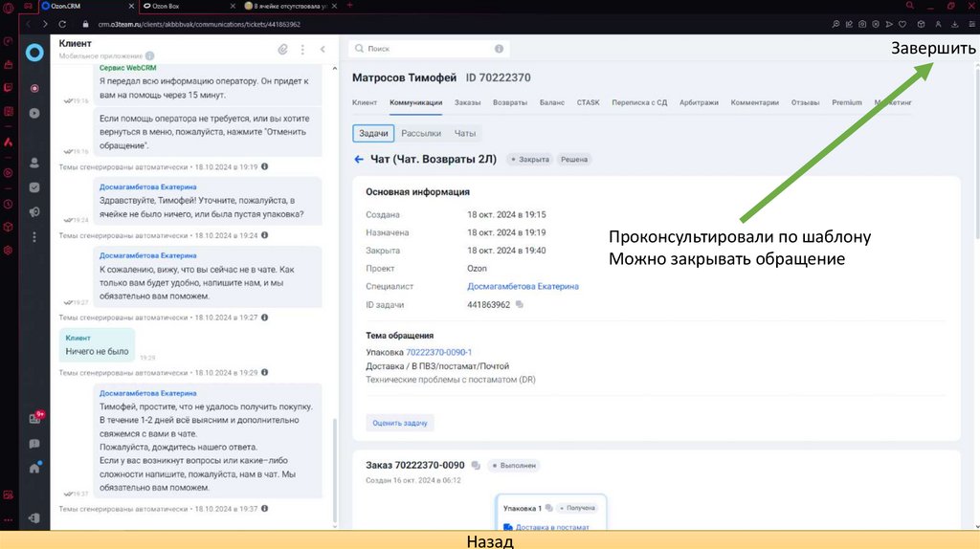Copy the task ID 441863962
Image resolution: width=980 pixels, height=549 pixels.
[520, 305]
